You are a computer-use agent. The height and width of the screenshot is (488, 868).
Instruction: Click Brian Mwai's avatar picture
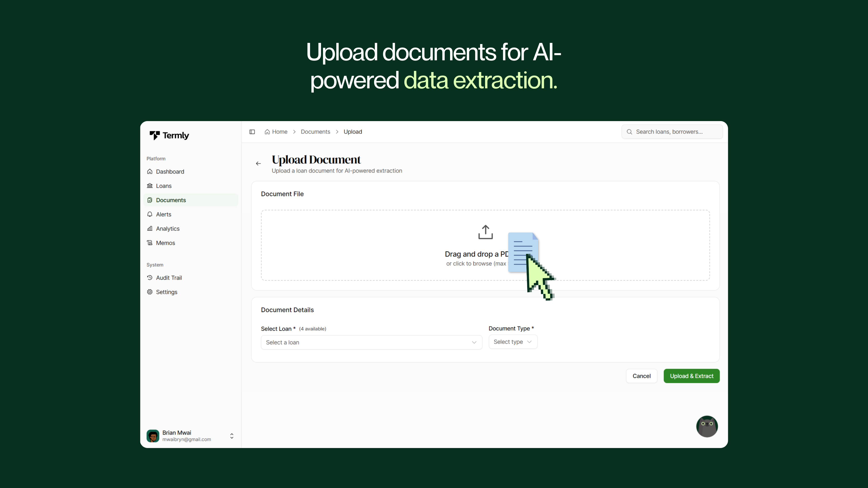point(153,436)
